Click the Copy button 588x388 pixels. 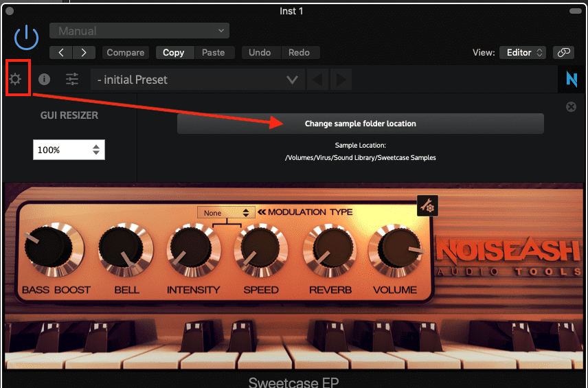point(175,52)
